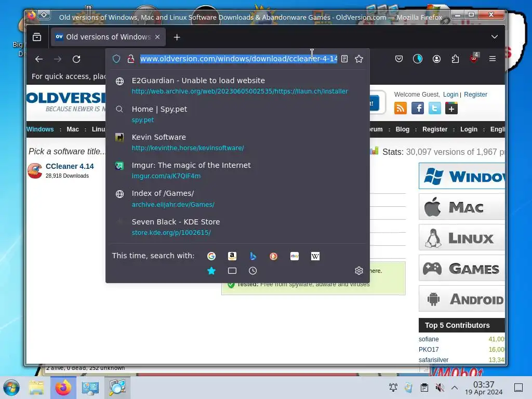Search in open tabs shortcut

click(x=232, y=271)
